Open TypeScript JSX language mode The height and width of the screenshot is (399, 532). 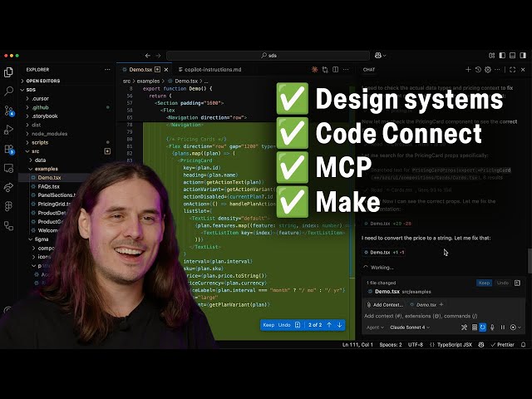point(455,345)
